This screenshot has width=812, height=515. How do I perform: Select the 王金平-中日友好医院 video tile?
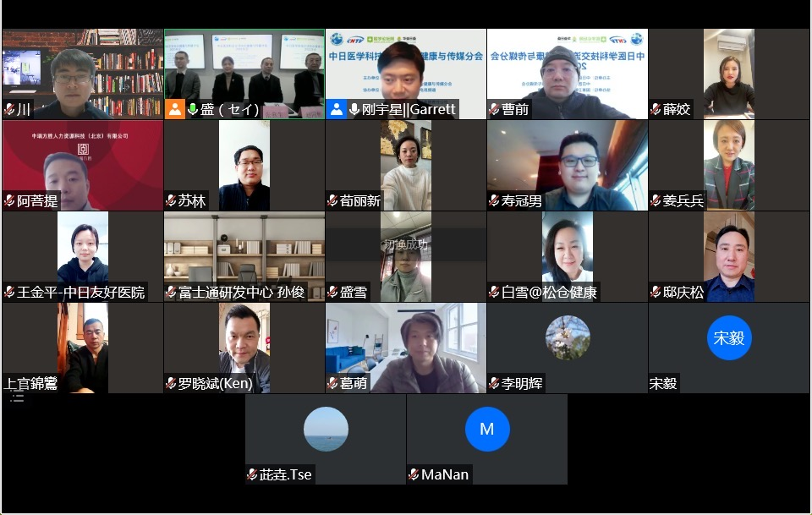pos(83,256)
